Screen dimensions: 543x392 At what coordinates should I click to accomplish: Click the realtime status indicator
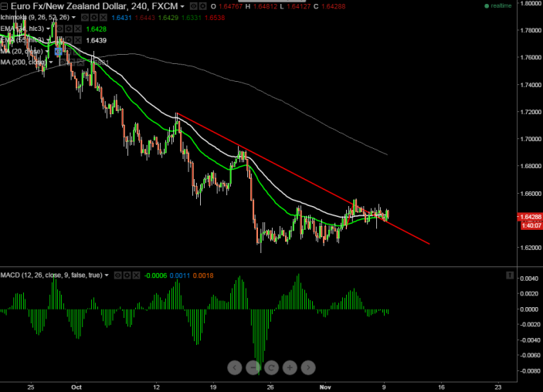coord(498,6)
